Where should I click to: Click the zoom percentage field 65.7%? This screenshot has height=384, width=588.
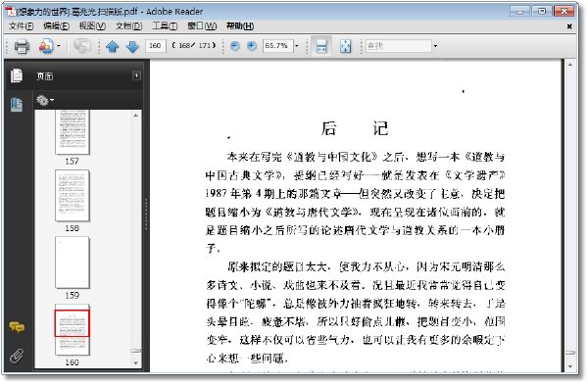[x=277, y=46]
